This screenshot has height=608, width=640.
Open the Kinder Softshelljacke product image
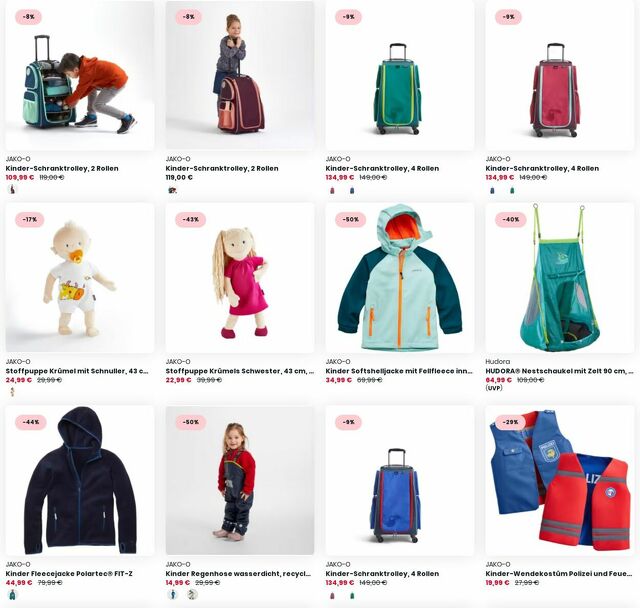(400, 278)
